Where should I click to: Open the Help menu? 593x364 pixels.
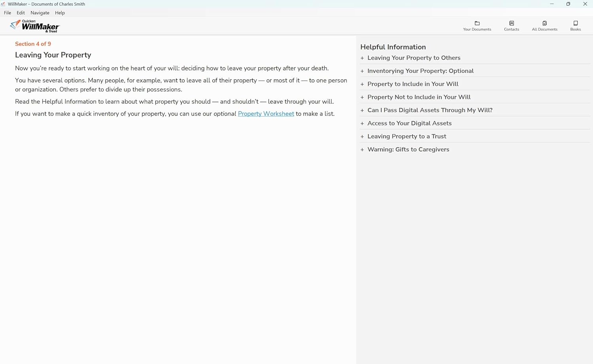pos(60,13)
